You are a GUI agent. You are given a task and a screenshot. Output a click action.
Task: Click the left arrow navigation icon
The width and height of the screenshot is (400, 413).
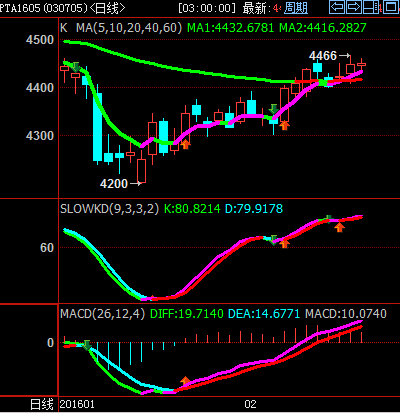click(337, 7)
